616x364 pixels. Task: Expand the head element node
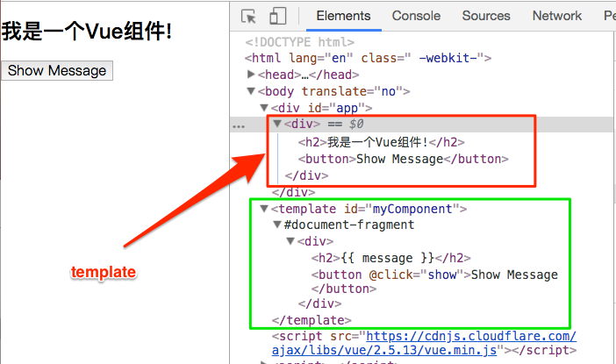(252, 74)
